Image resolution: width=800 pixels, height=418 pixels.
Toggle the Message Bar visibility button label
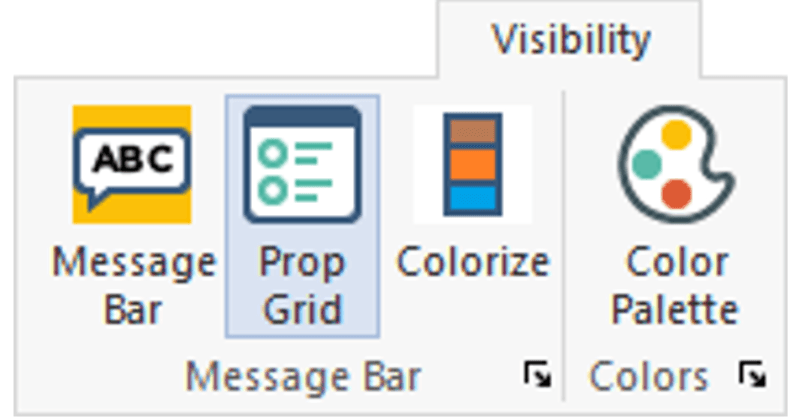[x=133, y=285]
